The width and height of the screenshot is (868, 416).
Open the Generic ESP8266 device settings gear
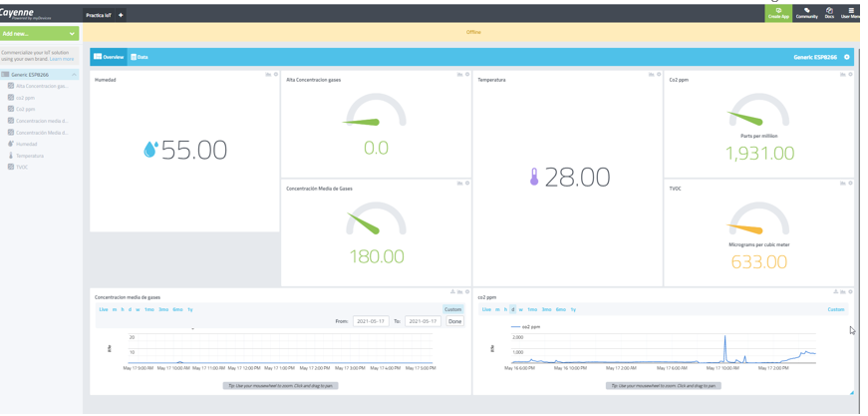(x=846, y=57)
